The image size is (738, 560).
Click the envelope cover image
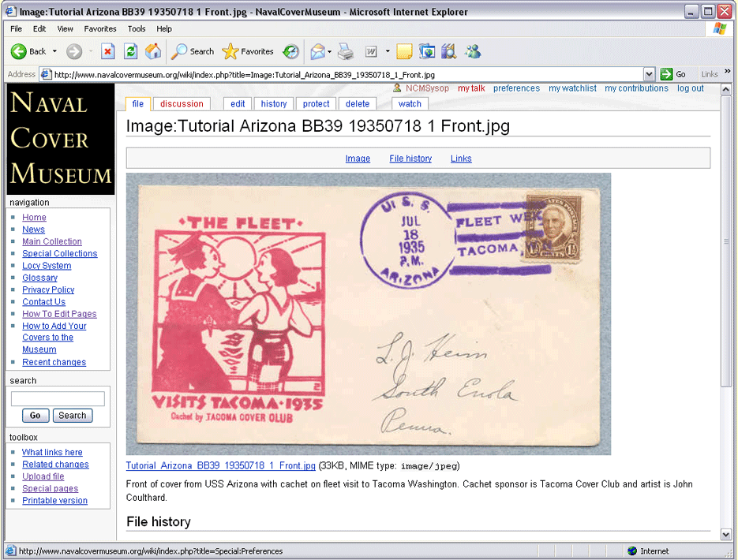[x=369, y=314]
